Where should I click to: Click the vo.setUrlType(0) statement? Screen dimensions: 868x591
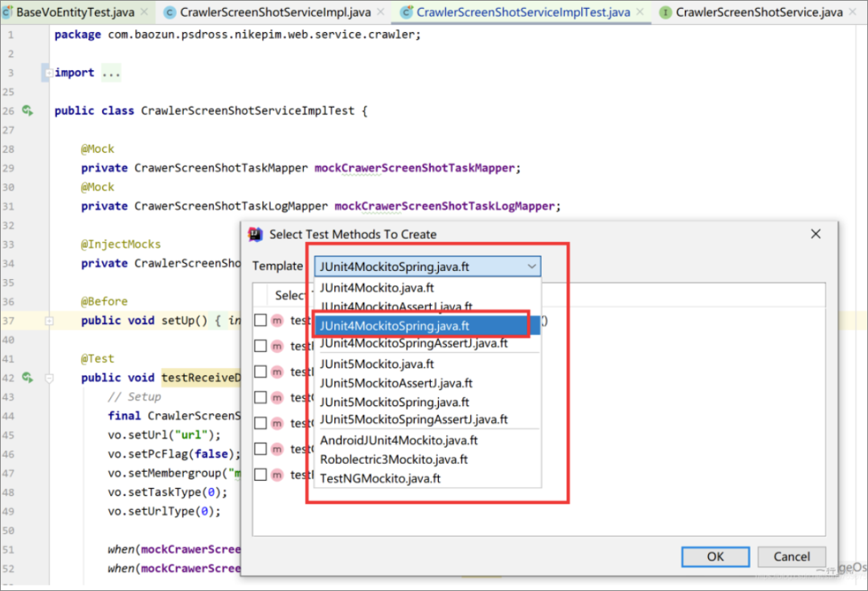[x=164, y=511]
